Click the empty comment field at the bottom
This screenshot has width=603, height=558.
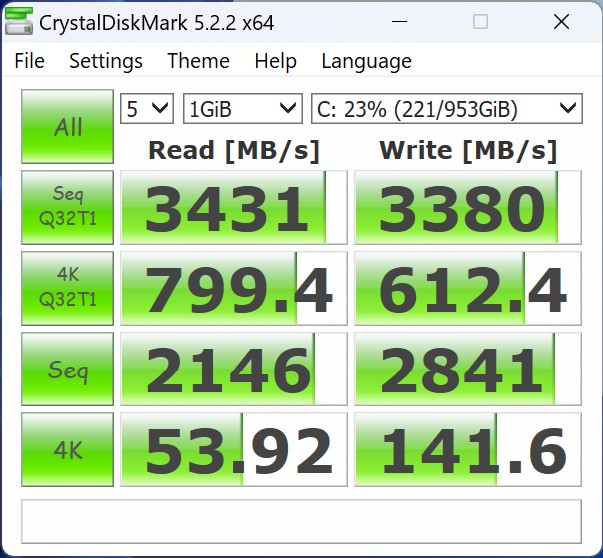point(302,521)
